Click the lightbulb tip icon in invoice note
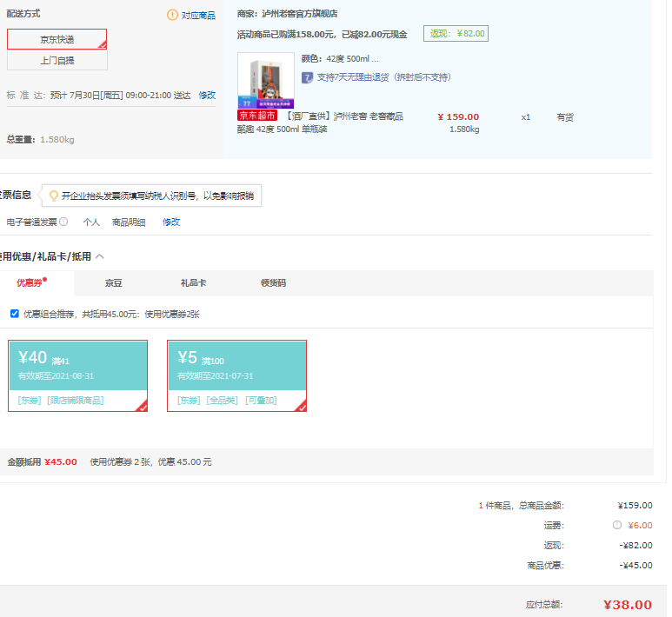672x617 pixels. click(x=54, y=196)
